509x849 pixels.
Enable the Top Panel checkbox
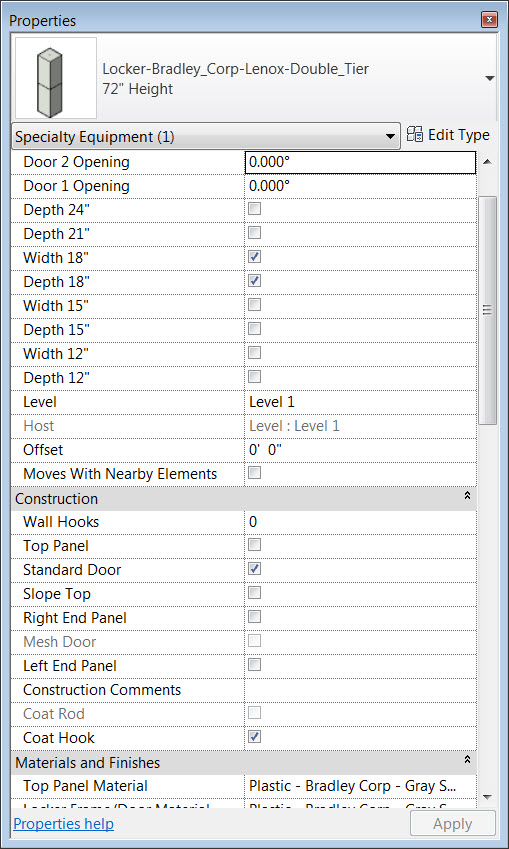(254, 545)
